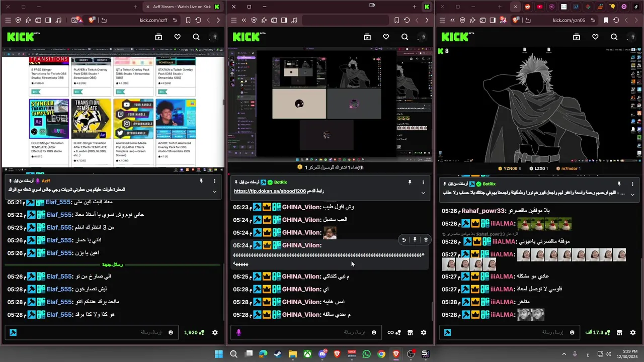Open WhatsApp from the taskbar

pyautogui.click(x=366, y=354)
